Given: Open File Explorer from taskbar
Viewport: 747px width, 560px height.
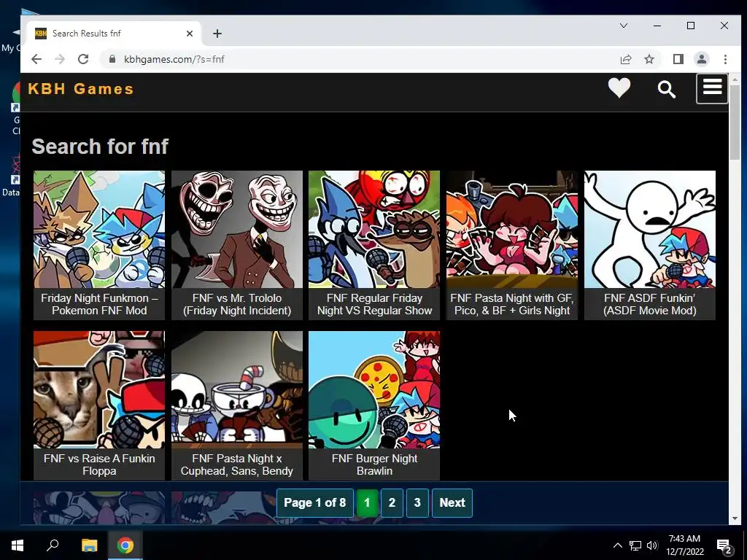Looking at the screenshot, I should 89,545.
